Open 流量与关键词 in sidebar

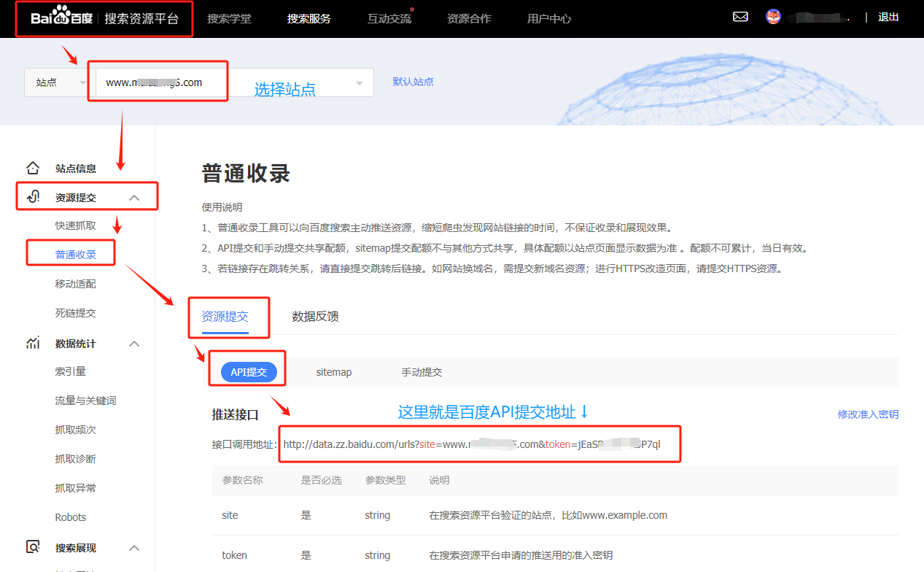86,401
